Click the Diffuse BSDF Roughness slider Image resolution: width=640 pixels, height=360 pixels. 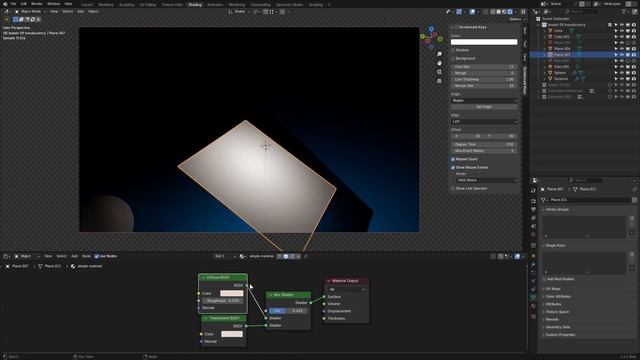click(223, 301)
